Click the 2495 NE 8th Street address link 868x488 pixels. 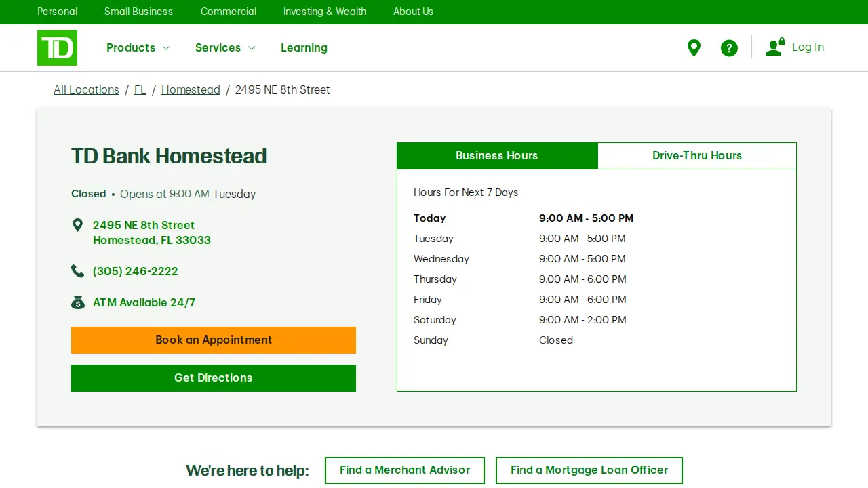(x=152, y=232)
